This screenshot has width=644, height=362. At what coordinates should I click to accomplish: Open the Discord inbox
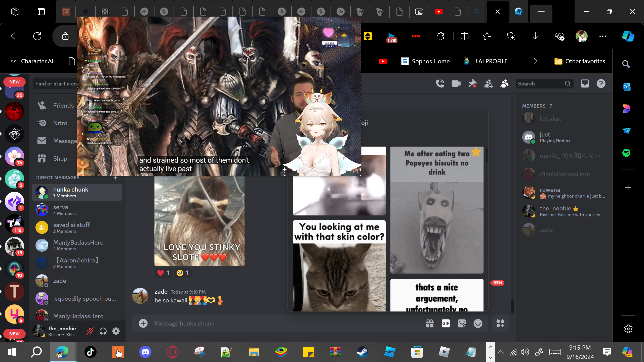click(585, 84)
